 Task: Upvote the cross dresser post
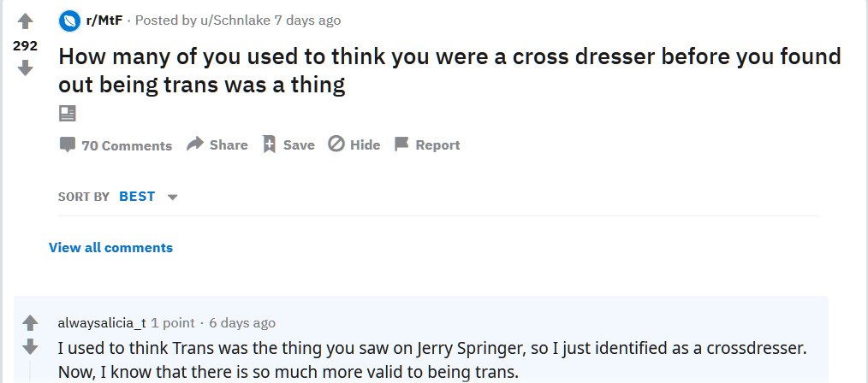[x=26, y=21]
